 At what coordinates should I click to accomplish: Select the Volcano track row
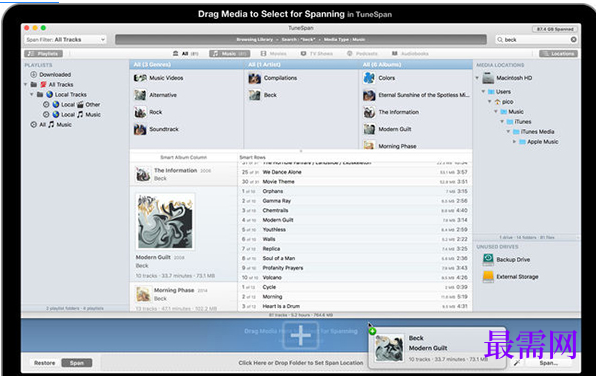[355, 278]
